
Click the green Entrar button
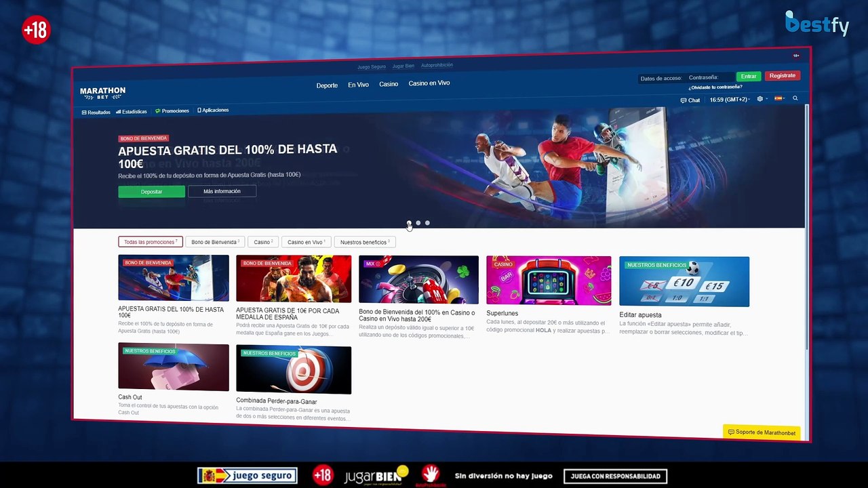tap(749, 77)
